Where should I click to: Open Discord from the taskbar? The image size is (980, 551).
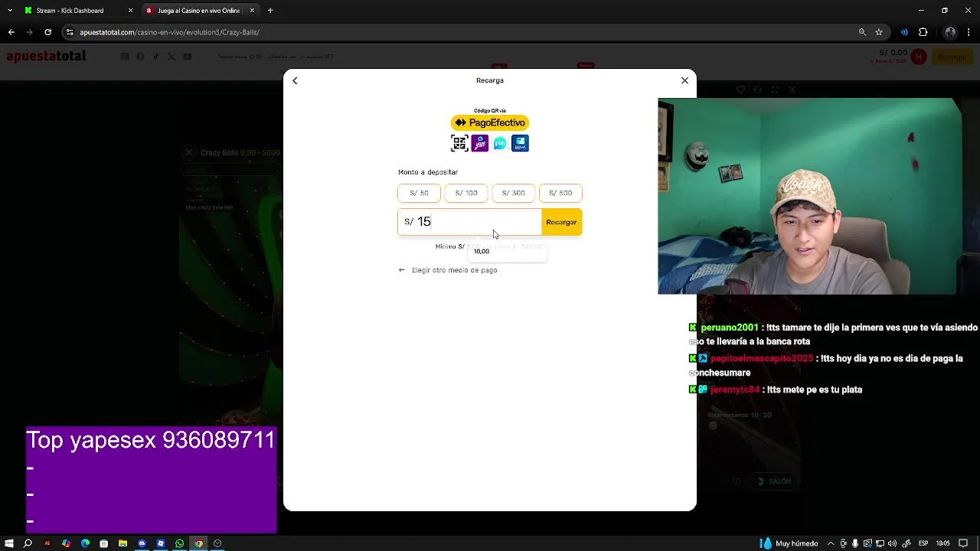pos(142,543)
